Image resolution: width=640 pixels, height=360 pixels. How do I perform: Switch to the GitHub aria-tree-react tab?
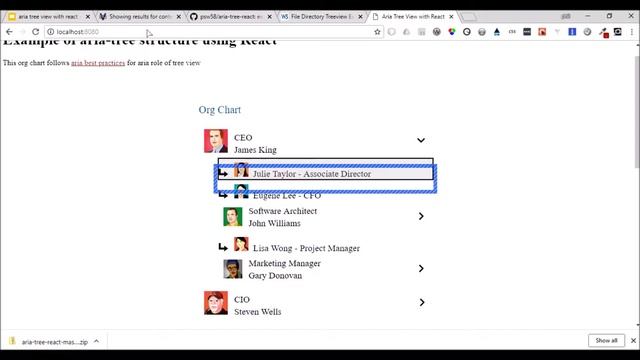tap(231, 17)
